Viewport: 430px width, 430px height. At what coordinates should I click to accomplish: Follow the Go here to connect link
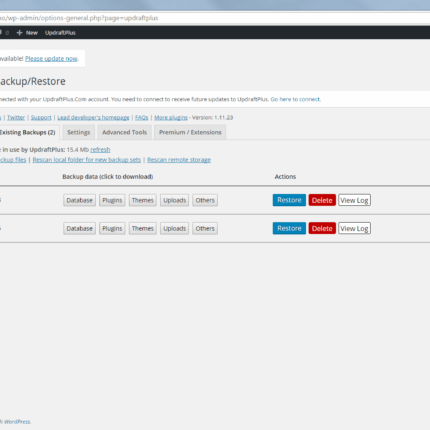pos(295,99)
